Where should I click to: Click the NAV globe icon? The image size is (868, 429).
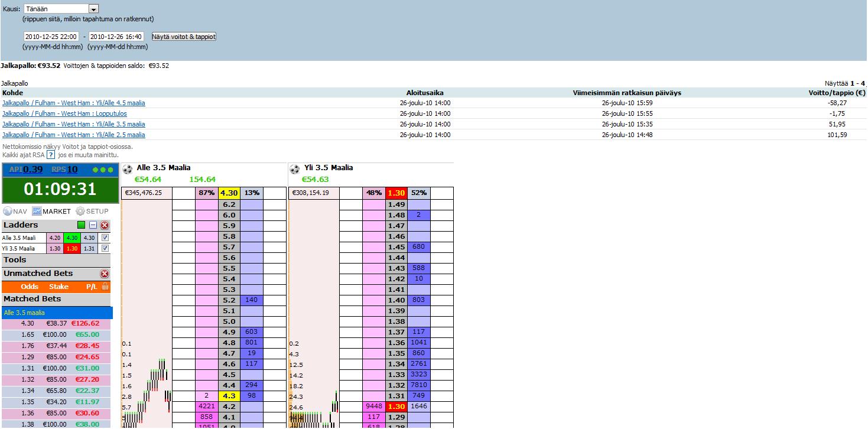(8, 212)
